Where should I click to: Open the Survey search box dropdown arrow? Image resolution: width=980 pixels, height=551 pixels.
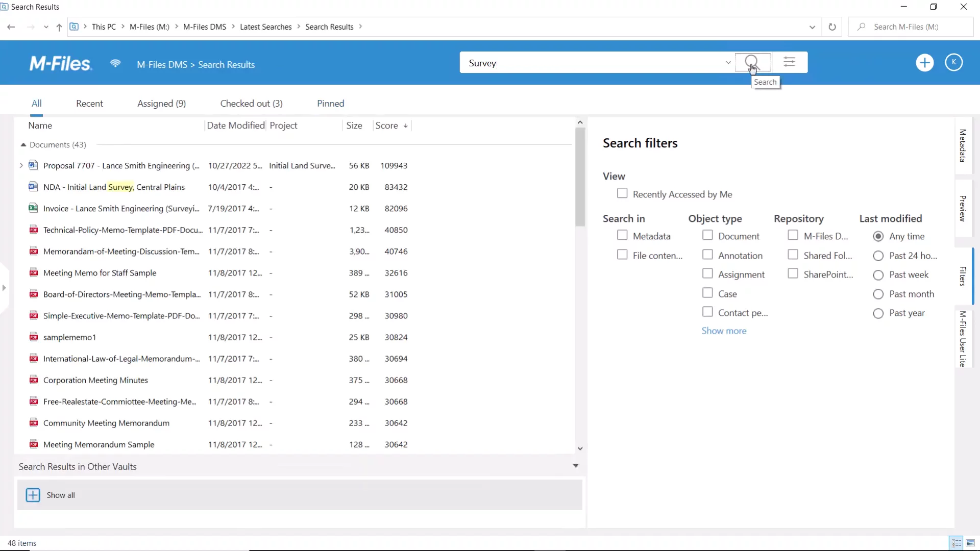coord(728,63)
